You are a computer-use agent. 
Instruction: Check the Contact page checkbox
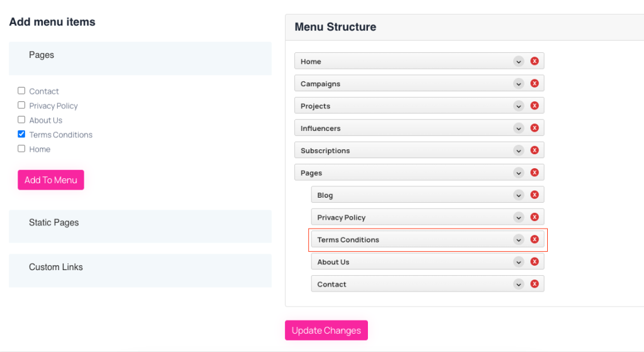tap(21, 91)
